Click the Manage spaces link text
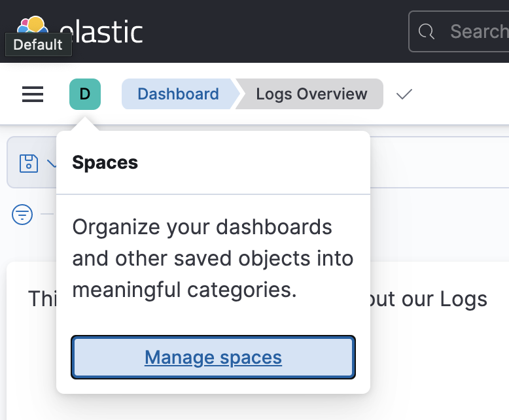The width and height of the screenshot is (509, 420). coord(213,357)
